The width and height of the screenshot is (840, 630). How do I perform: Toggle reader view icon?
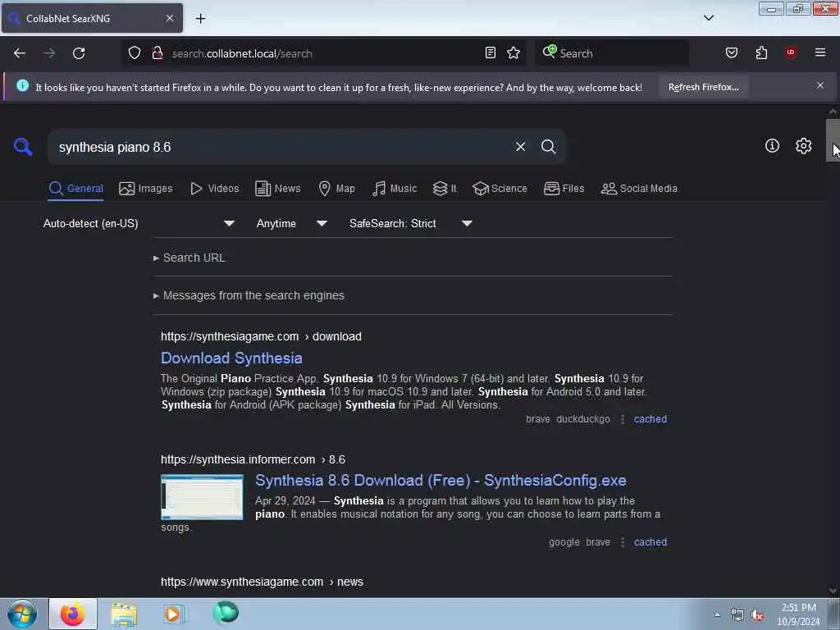pyautogui.click(x=491, y=52)
